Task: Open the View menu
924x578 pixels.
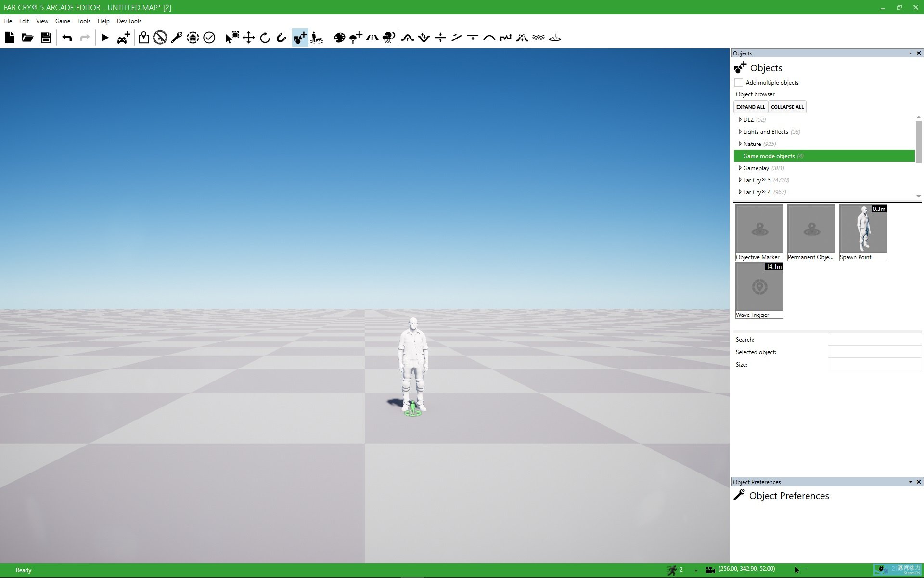Action: tap(42, 21)
